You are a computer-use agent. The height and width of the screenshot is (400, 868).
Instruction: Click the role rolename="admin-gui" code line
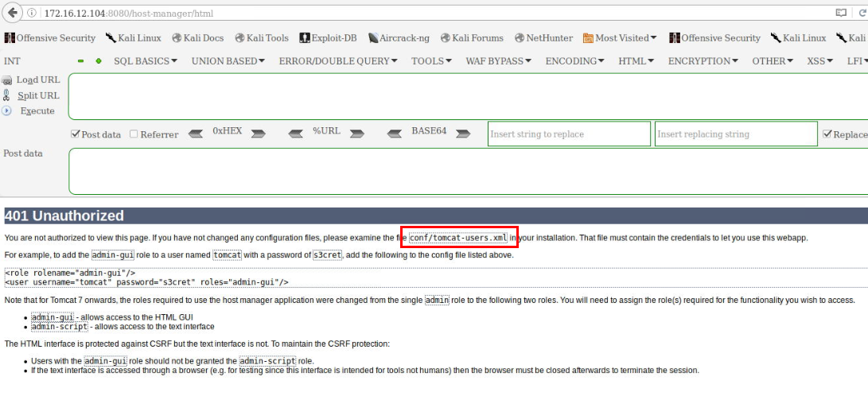pyautogui.click(x=70, y=273)
